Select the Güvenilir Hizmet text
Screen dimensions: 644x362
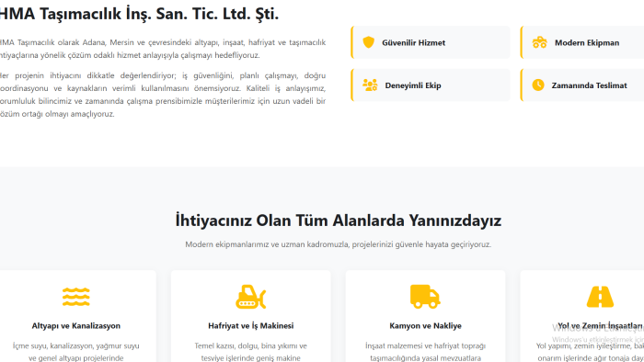(x=414, y=42)
